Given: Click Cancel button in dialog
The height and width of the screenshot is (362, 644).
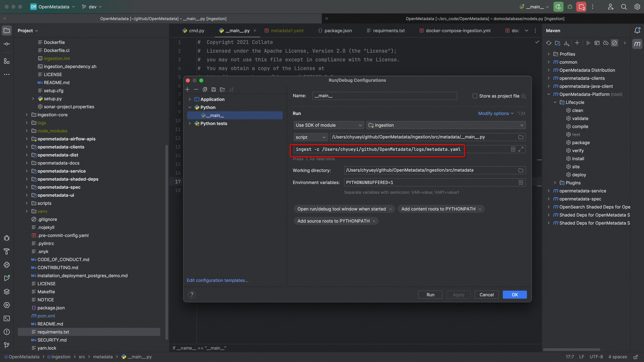Looking at the screenshot, I should click(x=487, y=295).
